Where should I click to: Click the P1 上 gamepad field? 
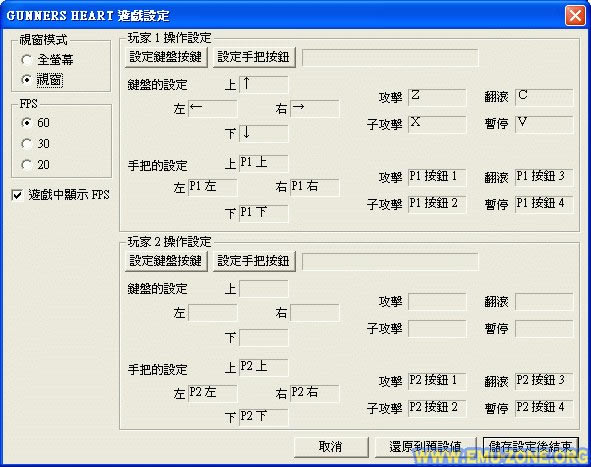pos(263,163)
